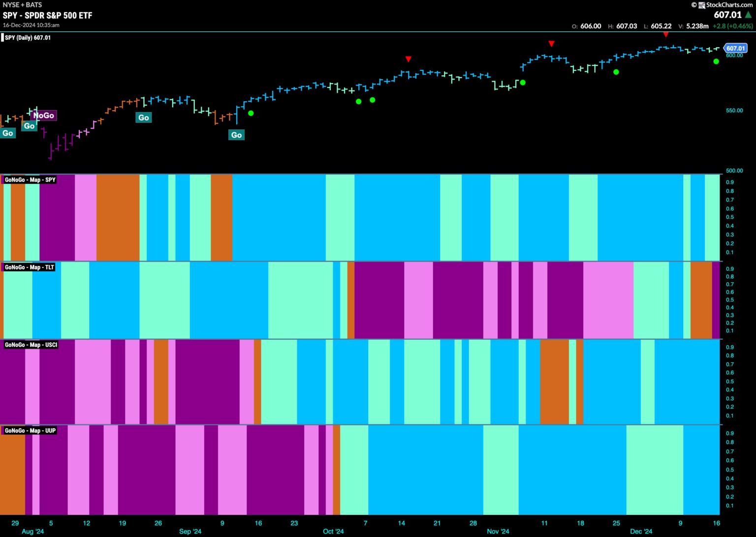Click the red down-triangle above mid-October peak
756x537 pixels.
[409, 60]
